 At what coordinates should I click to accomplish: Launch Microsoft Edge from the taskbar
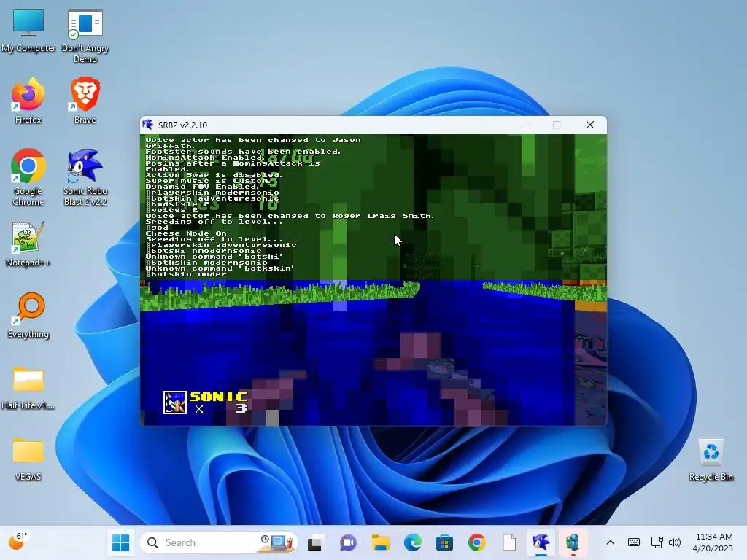413,542
